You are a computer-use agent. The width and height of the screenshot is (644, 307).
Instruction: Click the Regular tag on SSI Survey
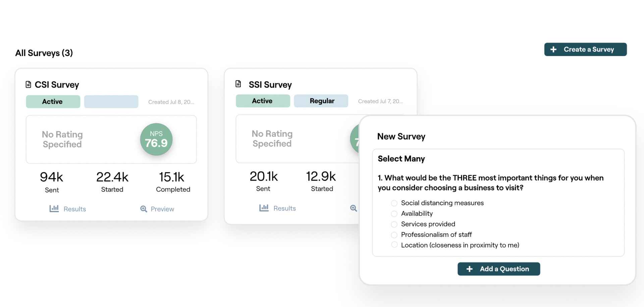321,101
